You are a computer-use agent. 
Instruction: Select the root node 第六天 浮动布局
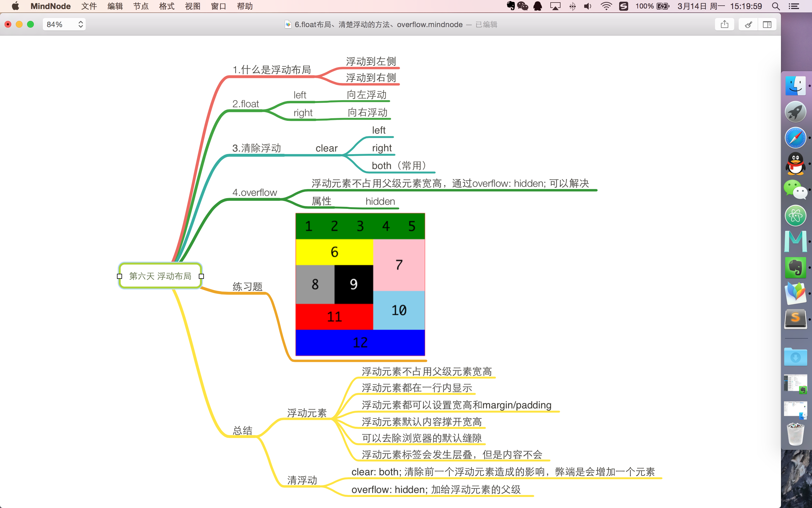(x=160, y=276)
